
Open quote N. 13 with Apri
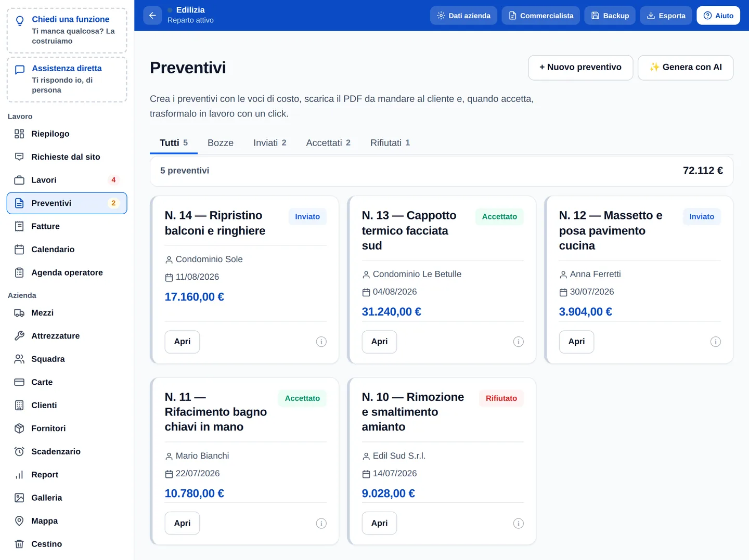[379, 342]
